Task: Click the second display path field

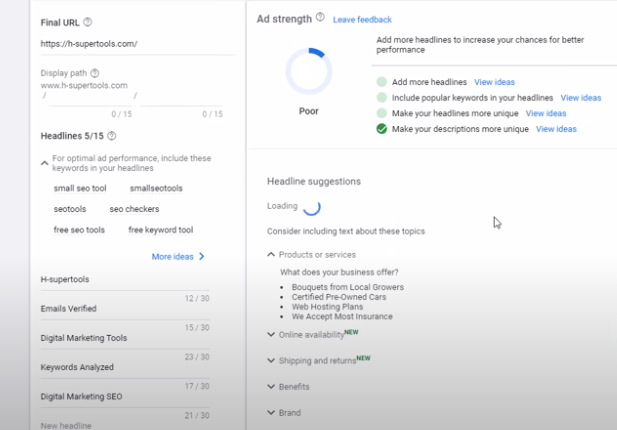Action: tap(181, 98)
